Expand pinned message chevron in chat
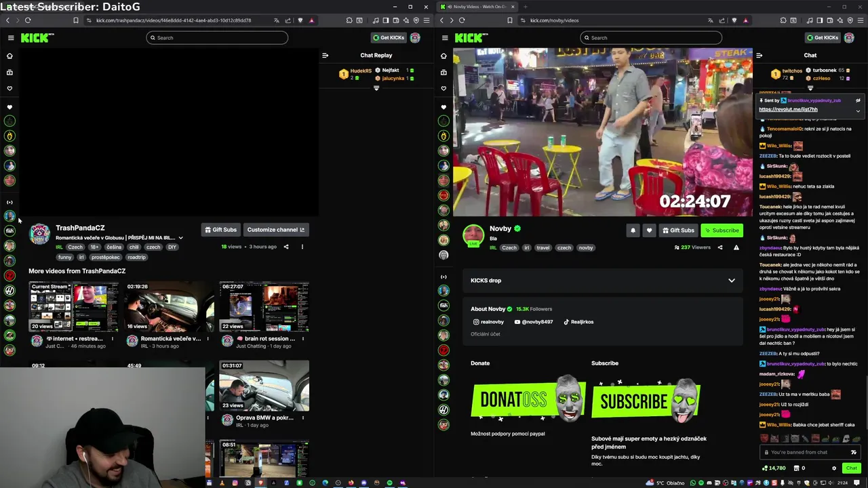 click(858, 110)
